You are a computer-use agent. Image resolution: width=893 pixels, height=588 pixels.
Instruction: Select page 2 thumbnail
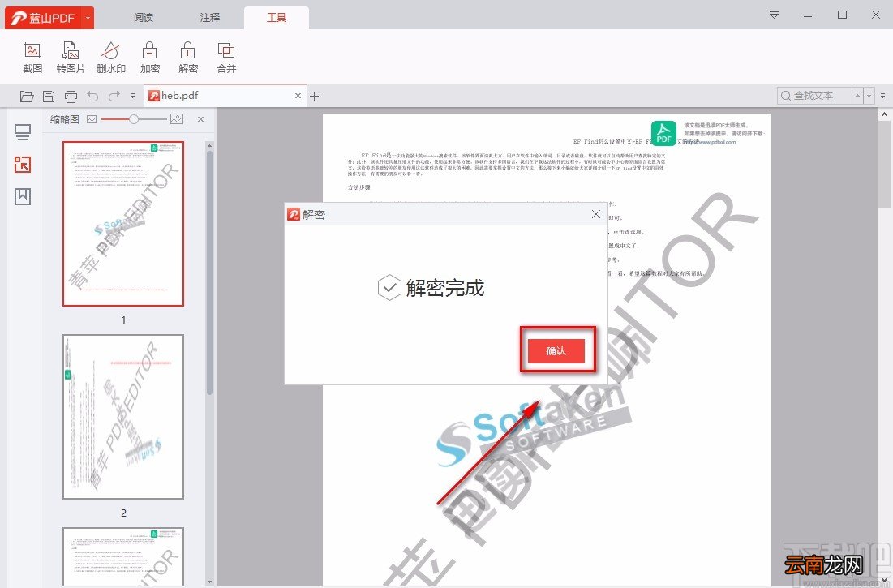[123, 417]
